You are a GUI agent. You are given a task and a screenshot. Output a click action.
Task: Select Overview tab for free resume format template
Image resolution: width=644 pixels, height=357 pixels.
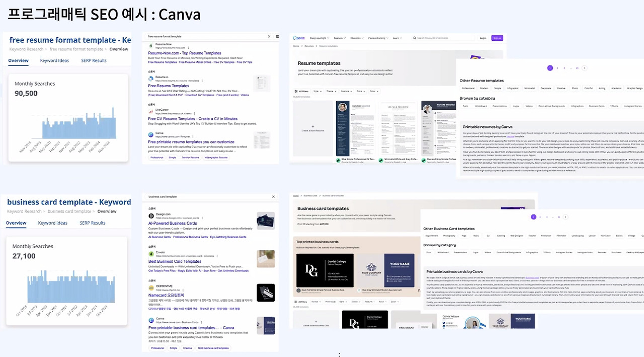[x=18, y=60]
